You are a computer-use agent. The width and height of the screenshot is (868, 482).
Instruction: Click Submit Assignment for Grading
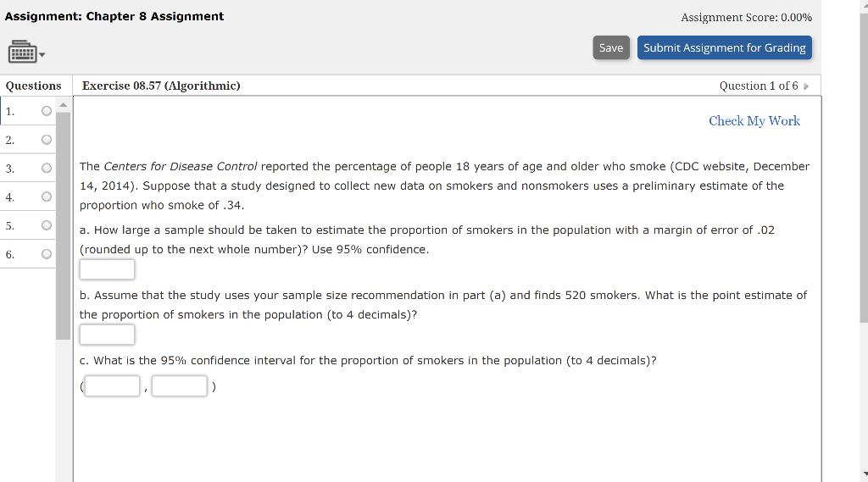click(x=724, y=47)
